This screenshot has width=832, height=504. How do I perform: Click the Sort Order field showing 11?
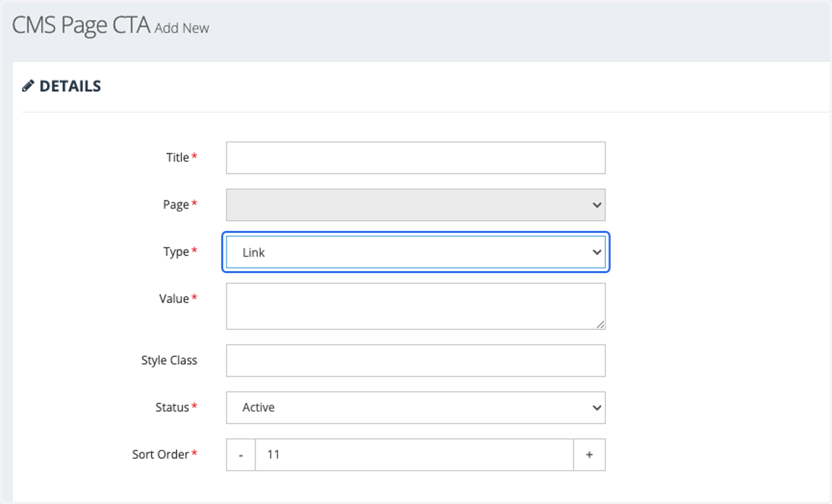tap(415, 455)
